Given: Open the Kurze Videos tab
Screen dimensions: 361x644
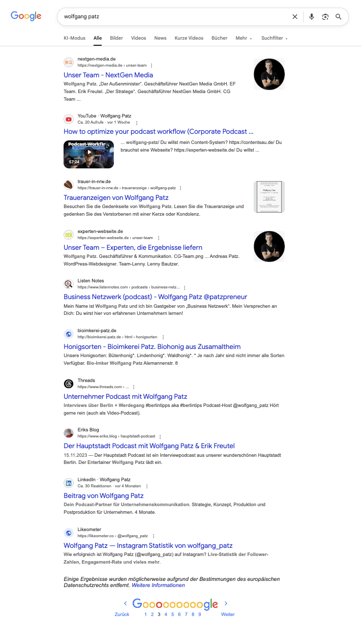Looking at the screenshot, I should [x=189, y=38].
